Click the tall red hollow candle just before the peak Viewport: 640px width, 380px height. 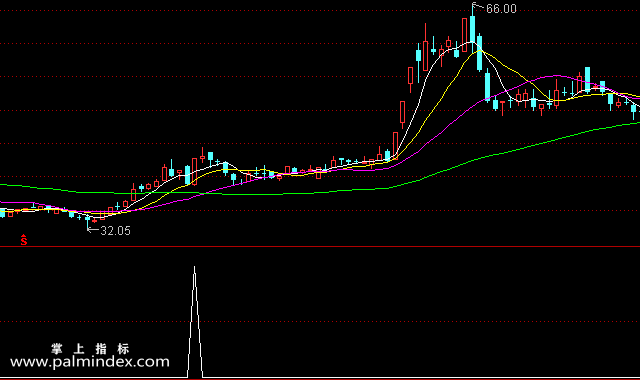pos(464,35)
